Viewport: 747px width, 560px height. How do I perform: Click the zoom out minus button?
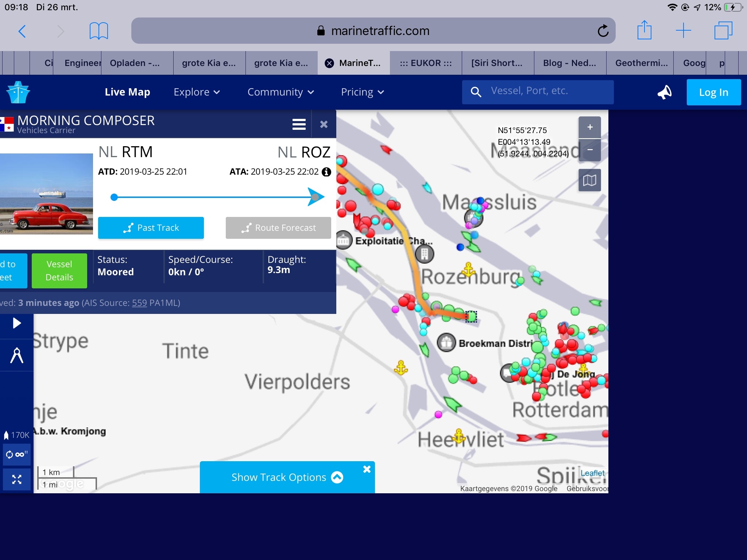pos(589,150)
